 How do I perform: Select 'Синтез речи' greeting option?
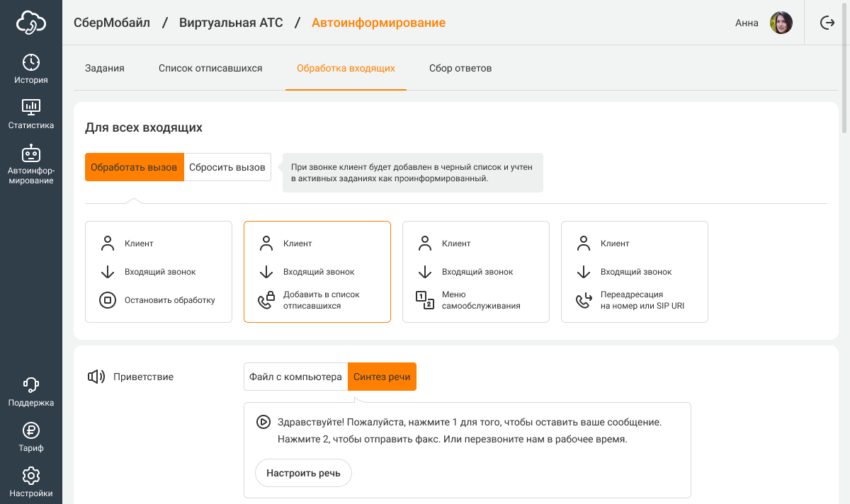382,377
